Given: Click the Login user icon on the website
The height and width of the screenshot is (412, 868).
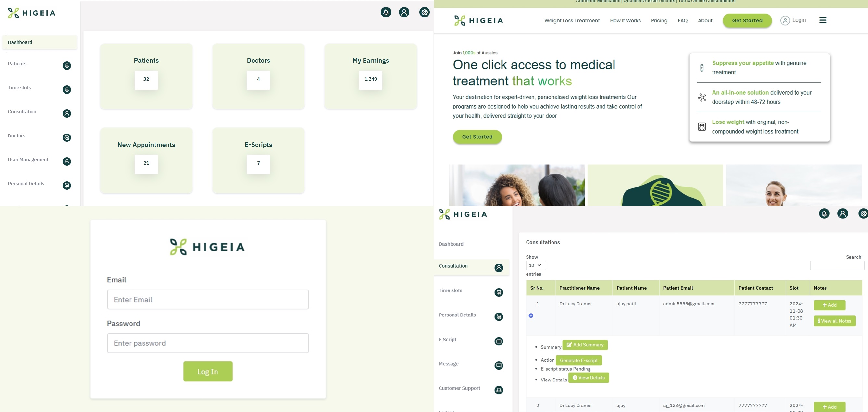Looking at the screenshot, I should (785, 20).
